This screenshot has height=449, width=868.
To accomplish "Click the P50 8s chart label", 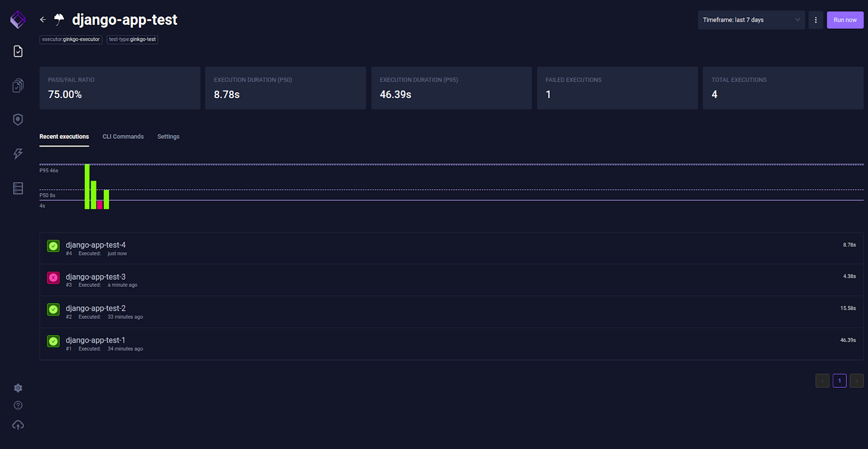I will coord(47,195).
